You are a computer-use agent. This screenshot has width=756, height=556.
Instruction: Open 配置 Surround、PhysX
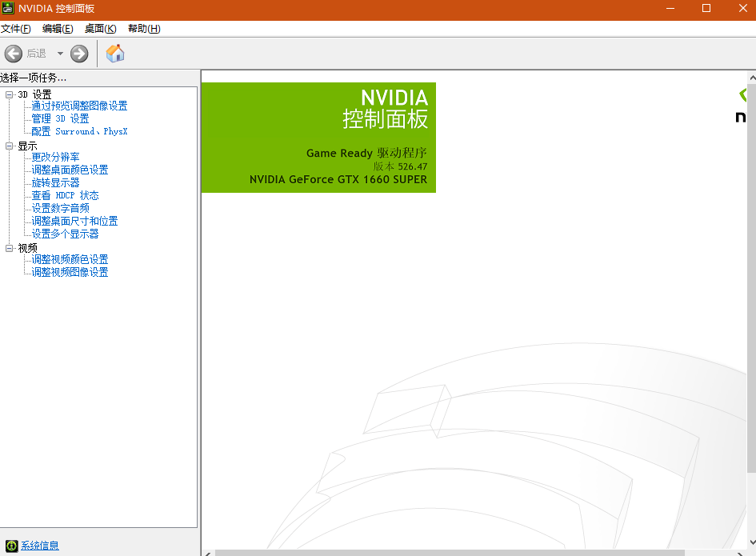(x=79, y=131)
